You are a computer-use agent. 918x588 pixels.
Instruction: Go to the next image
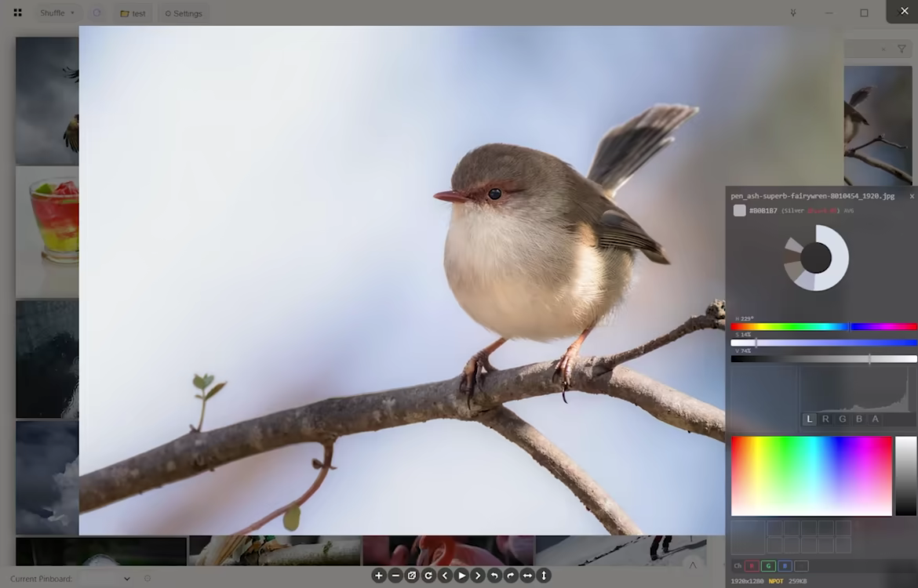click(478, 575)
